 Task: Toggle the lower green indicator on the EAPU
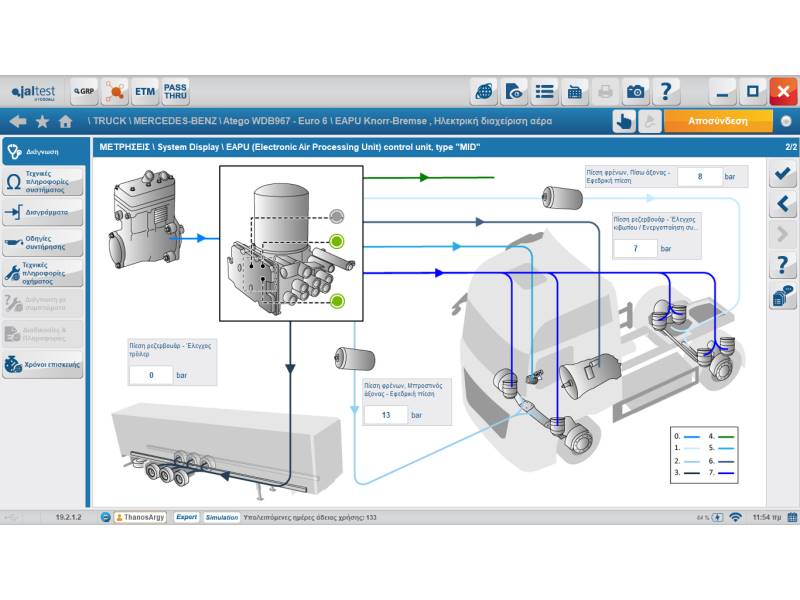337,300
